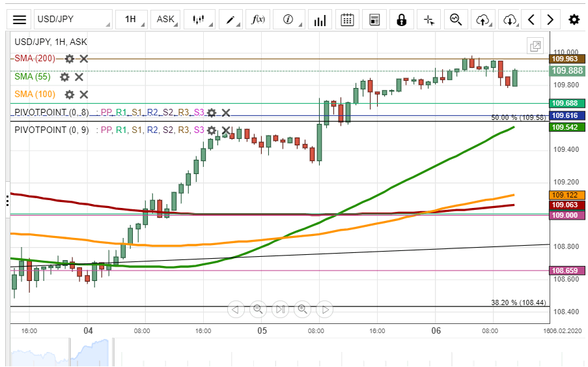The width and height of the screenshot is (588, 367).
Task: Click the bottom chart overview navigator strip
Action: (x=293, y=352)
